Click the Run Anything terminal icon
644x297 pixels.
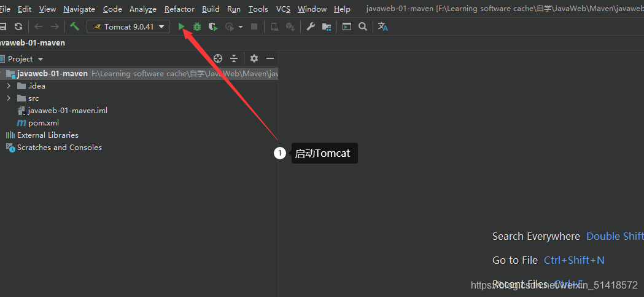coord(347,26)
